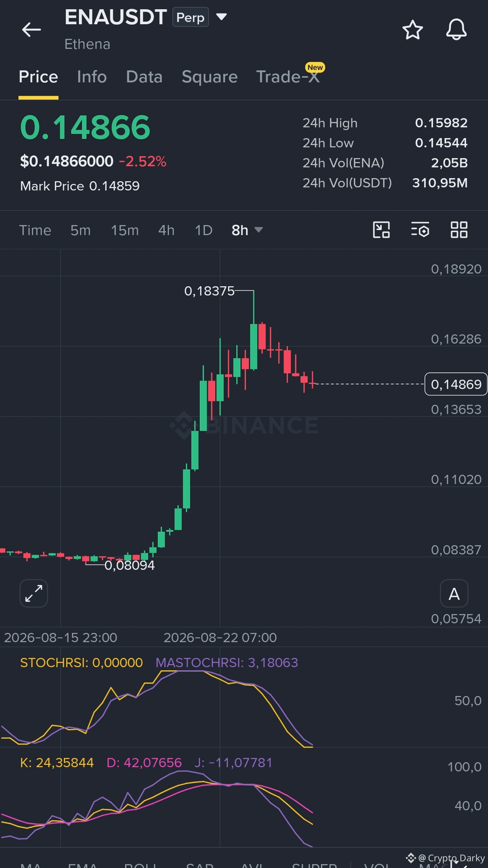Toggle the auto-scale A button

[454, 593]
